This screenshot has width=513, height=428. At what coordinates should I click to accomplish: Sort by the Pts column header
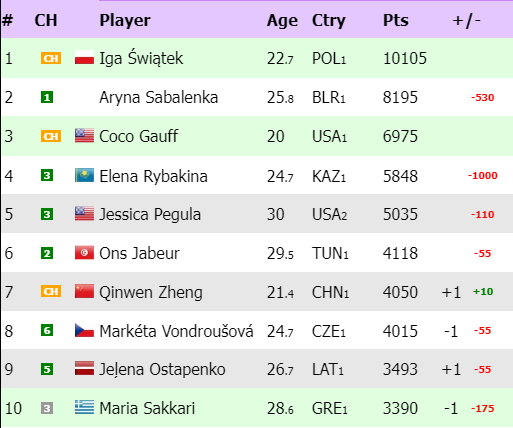396,20
